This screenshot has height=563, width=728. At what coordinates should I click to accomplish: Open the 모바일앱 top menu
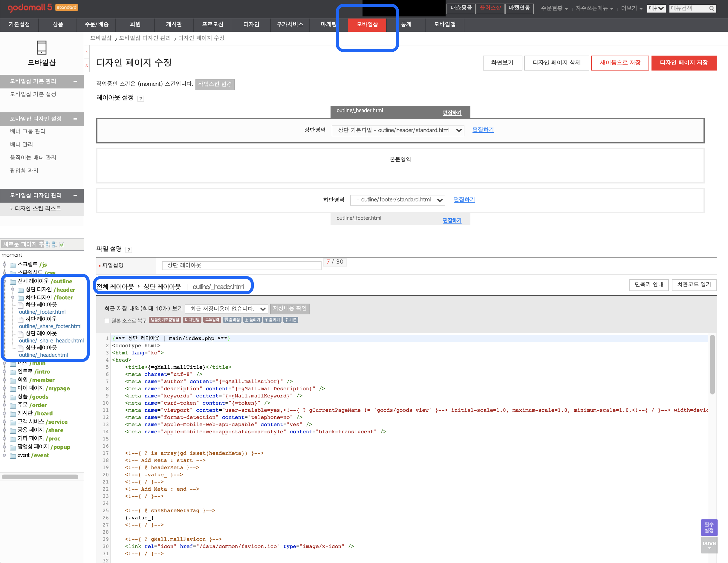pos(444,24)
